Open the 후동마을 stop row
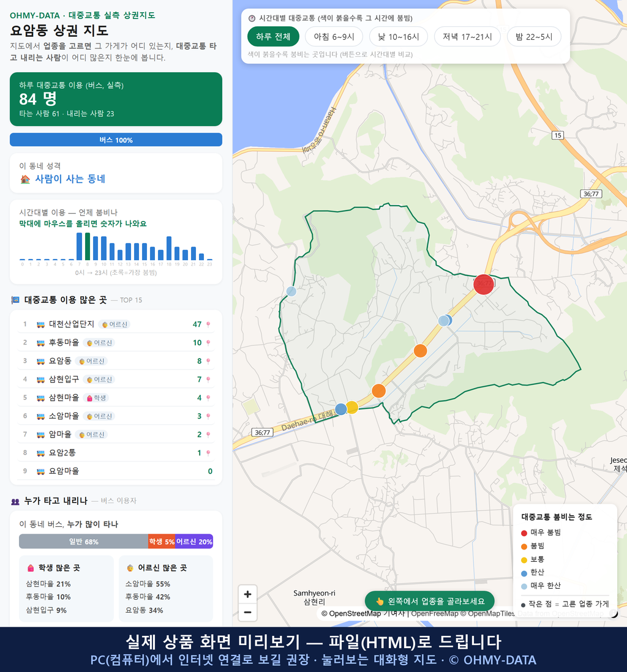The image size is (627, 672). (x=116, y=343)
